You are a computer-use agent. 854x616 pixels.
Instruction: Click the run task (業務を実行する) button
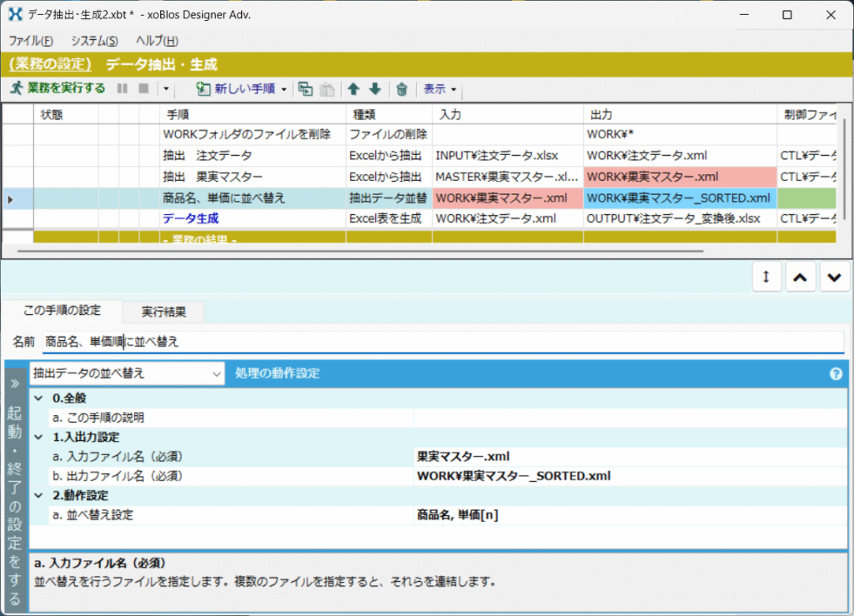(58, 88)
